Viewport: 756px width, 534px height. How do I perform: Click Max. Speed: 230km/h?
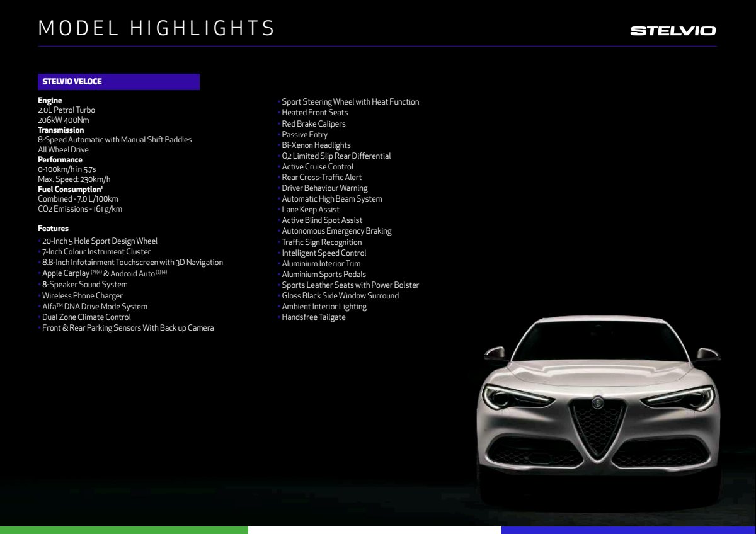(74, 179)
